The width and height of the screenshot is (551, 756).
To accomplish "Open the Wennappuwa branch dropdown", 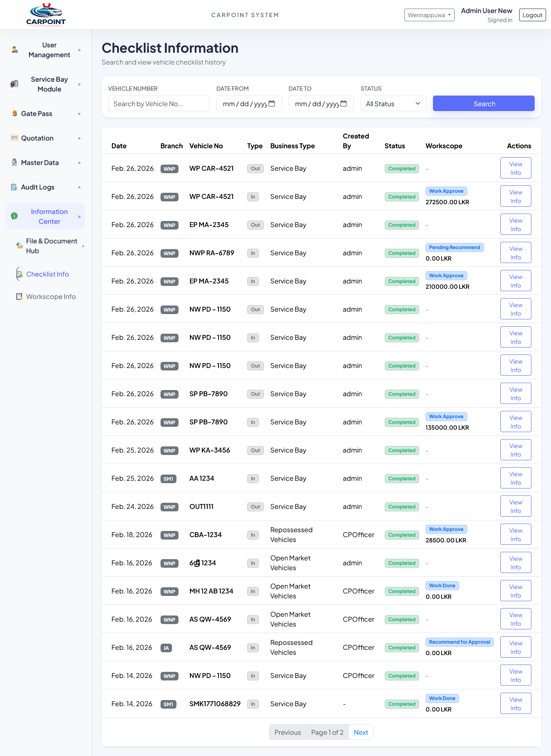I will click(429, 15).
